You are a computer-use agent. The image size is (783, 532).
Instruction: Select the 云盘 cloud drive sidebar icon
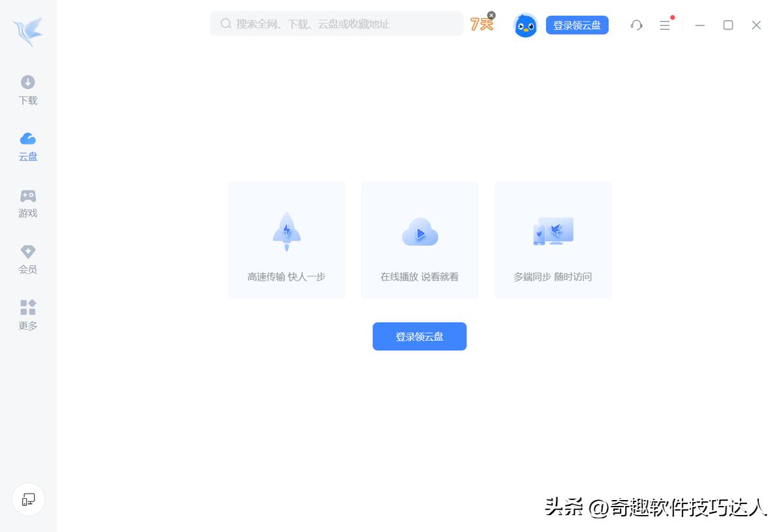coord(27,146)
